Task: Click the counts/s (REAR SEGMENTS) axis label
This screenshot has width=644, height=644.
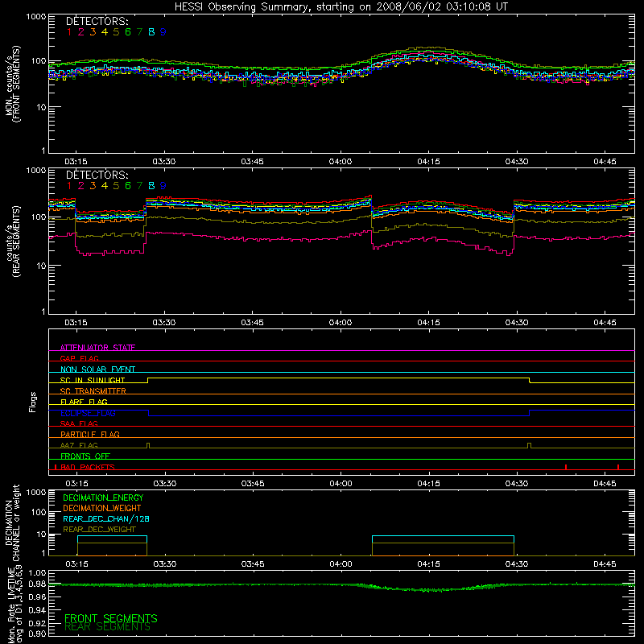Action: click(x=13, y=242)
